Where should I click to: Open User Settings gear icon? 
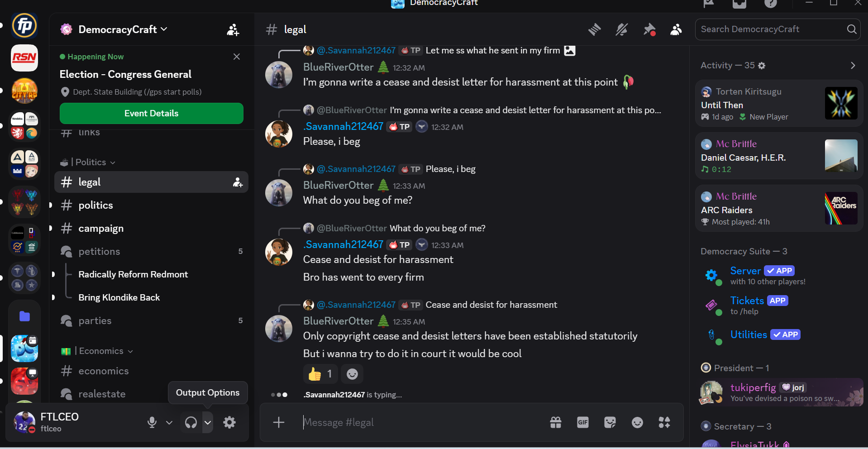(229, 422)
